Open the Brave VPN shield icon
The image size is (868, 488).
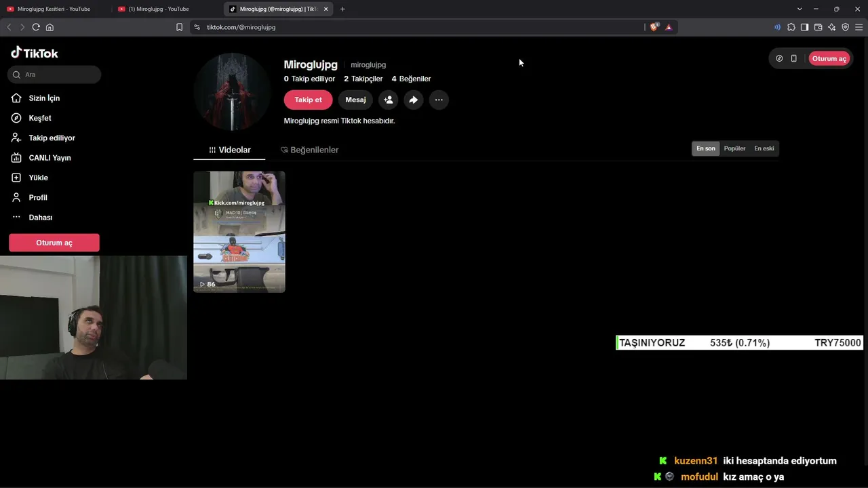click(845, 27)
